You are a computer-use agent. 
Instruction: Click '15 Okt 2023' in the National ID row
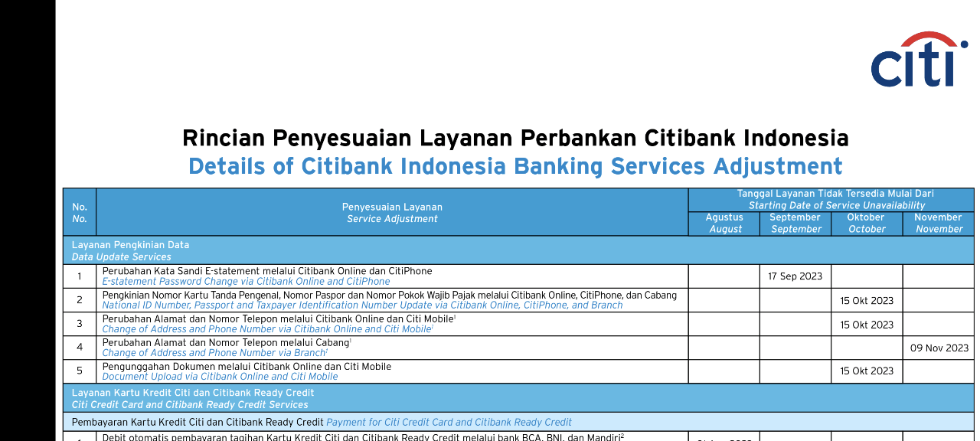[x=867, y=301]
